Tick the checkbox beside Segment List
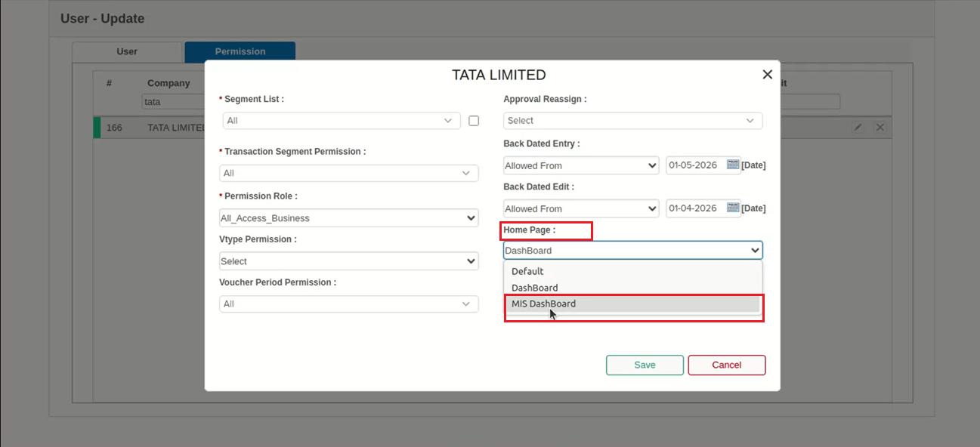This screenshot has height=447, width=980. coord(474,120)
